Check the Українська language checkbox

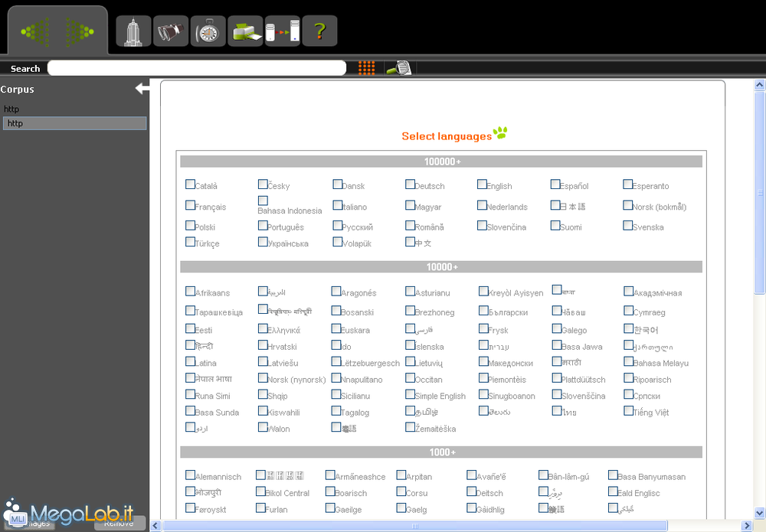263,242
